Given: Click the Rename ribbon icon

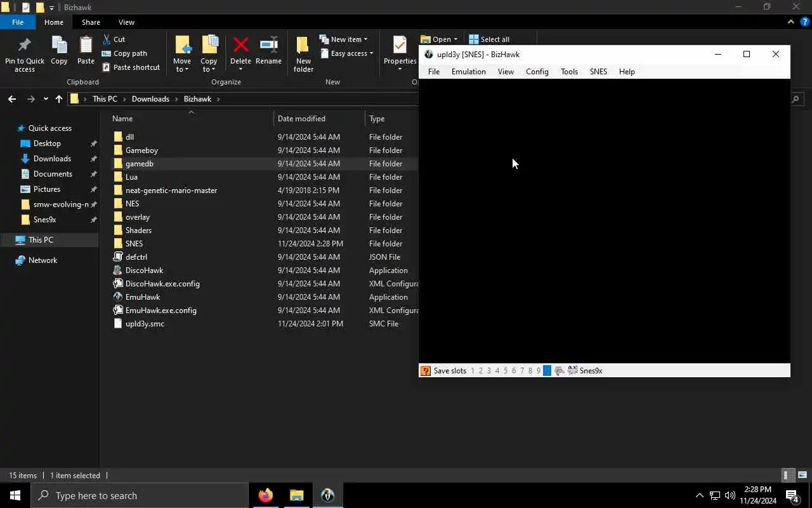Looking at the screenshot, I should tap(269, 45).
